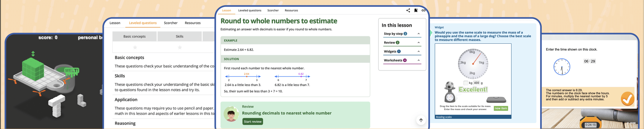Collapse the Widgets section
The width and height of the screenshot is (644, 129).
point(419,51)
